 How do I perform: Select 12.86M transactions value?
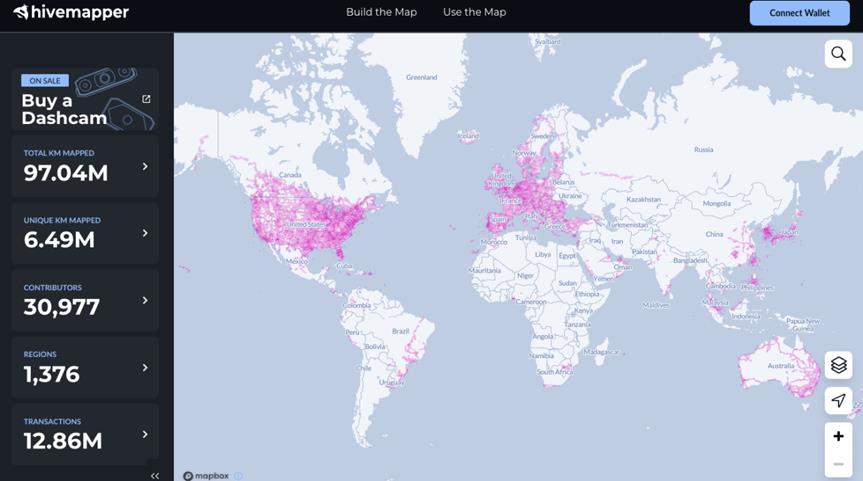[x=63, y=441]
